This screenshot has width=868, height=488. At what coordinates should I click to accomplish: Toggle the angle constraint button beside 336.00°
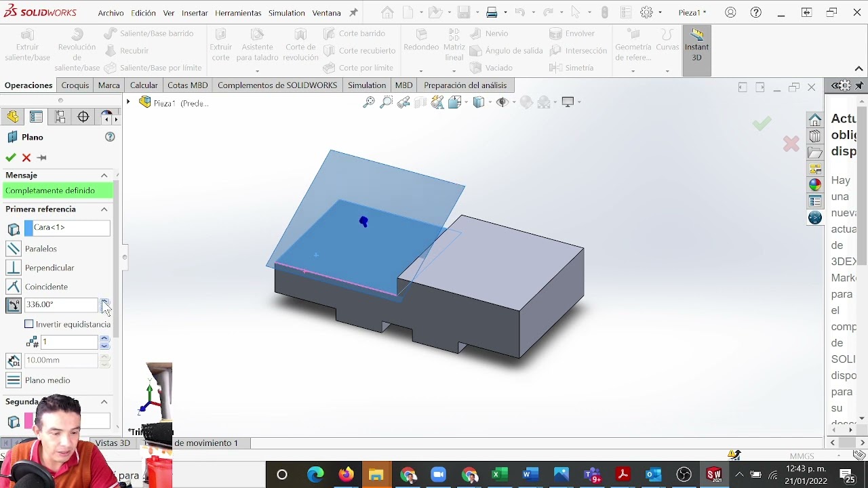pyautogui.click(x=14, y=305)
